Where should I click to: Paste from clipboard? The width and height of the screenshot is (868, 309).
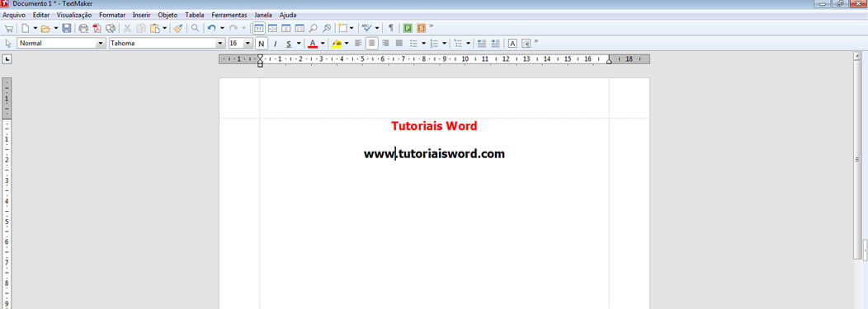click(155, 28)
